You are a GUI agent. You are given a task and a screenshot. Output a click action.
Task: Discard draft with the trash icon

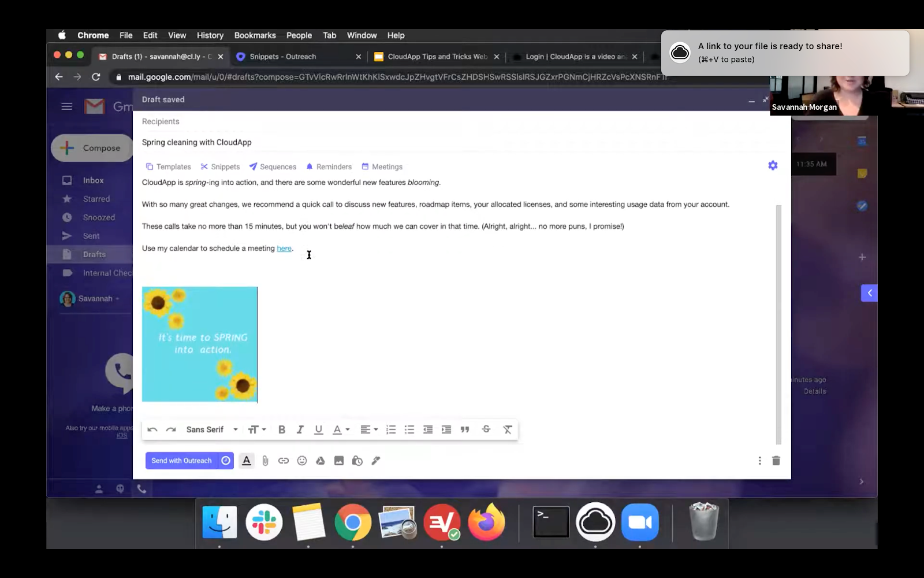point(776,461)
